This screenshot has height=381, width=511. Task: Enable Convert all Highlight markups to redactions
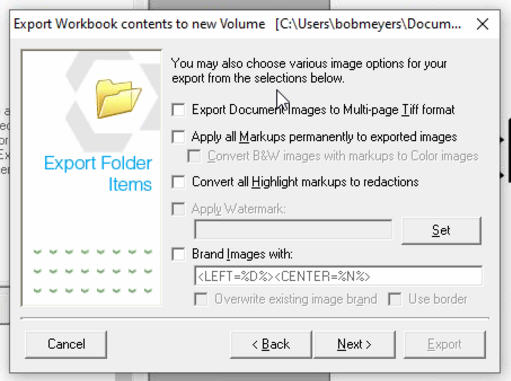[178, 182]
